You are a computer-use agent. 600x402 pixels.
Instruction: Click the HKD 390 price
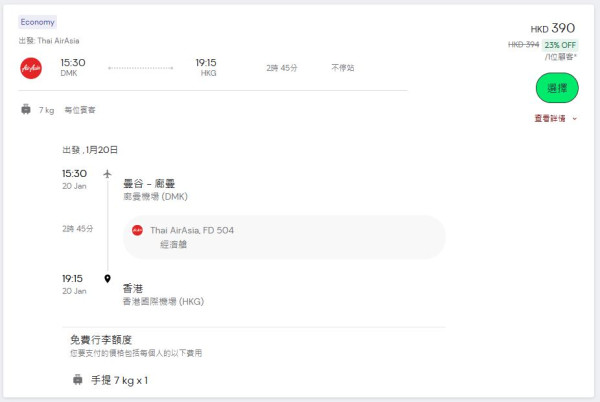coord(553,28)
